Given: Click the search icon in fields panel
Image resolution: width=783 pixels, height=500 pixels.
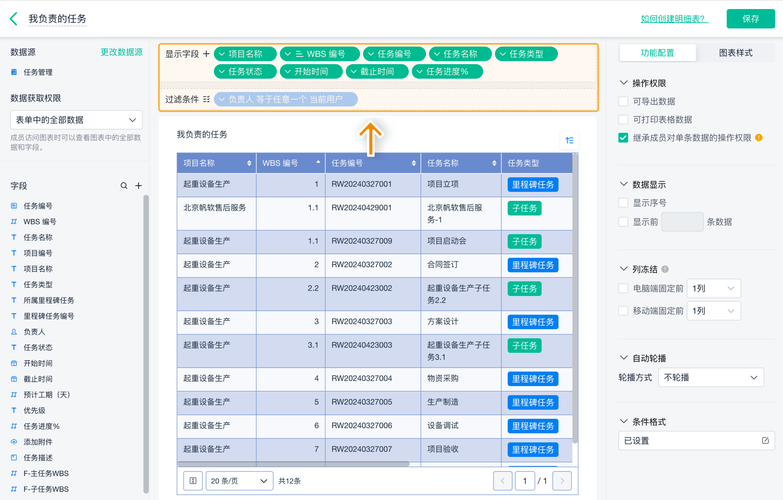Looking at the screenshot, I should click(x=124, y=186).
